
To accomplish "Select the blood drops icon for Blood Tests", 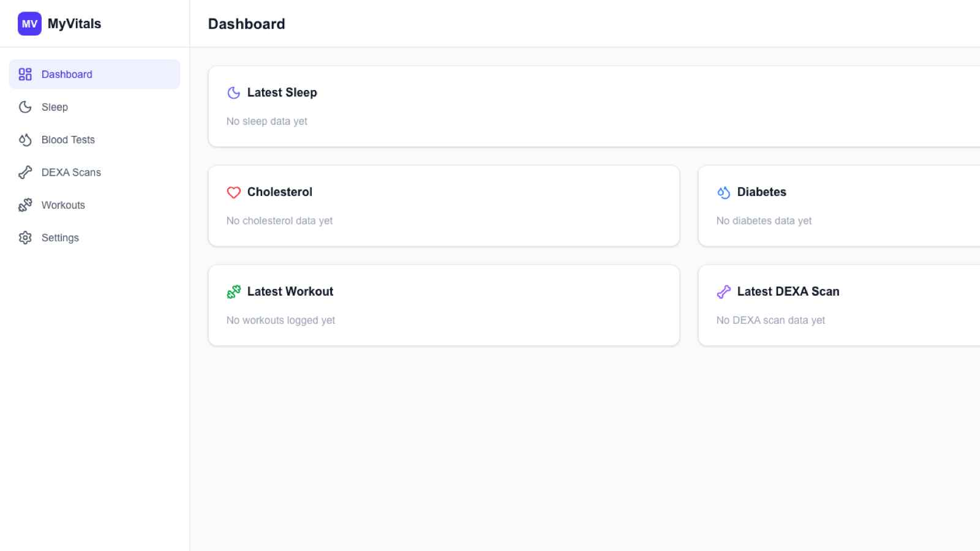I will (24, 140).
